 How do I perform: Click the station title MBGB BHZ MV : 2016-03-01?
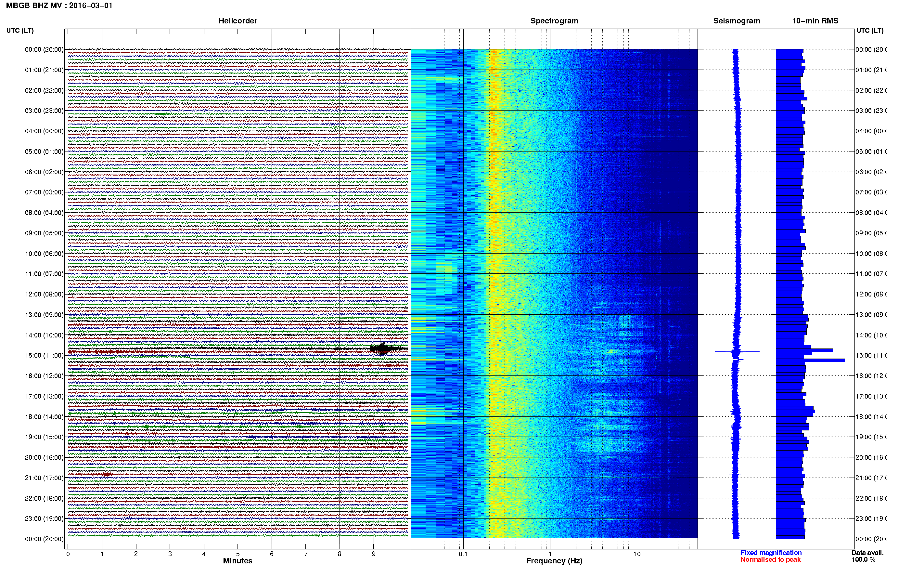click(x=59, y=6)
